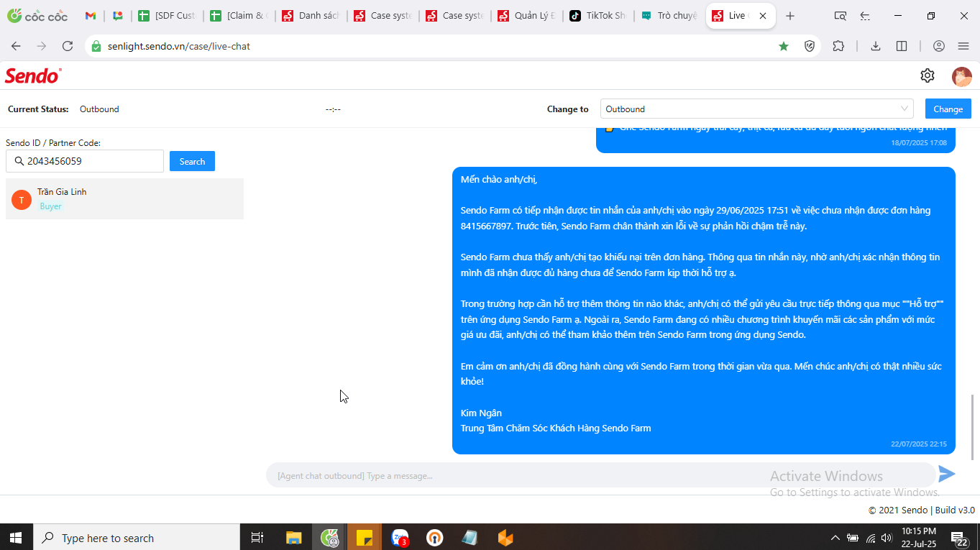Open the browser shield protection icon
Screen dimensions: 980x550
810,46
